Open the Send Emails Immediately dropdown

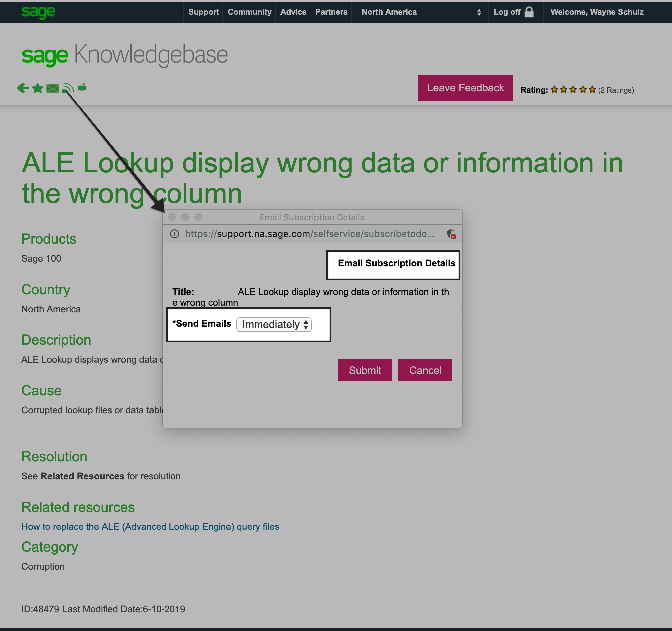pos(274,324)
